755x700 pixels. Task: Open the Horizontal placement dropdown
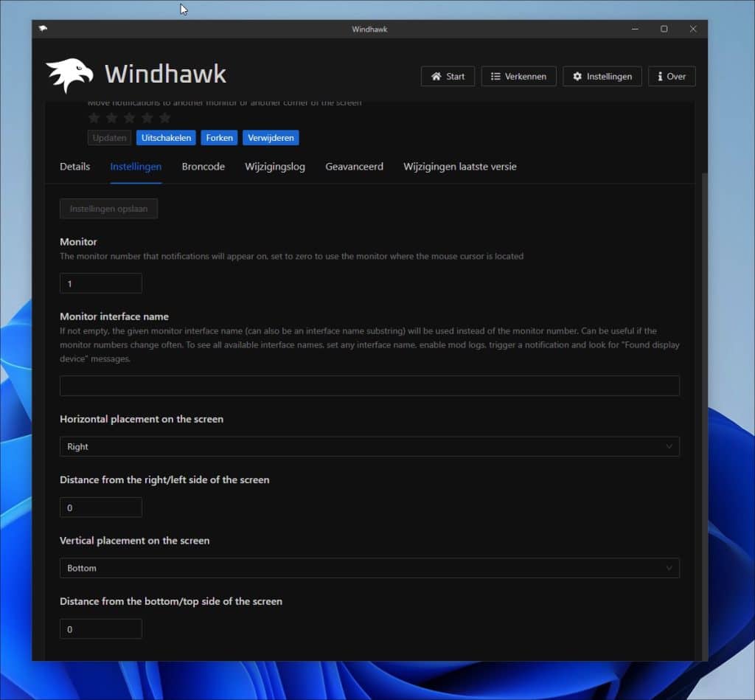370,446
